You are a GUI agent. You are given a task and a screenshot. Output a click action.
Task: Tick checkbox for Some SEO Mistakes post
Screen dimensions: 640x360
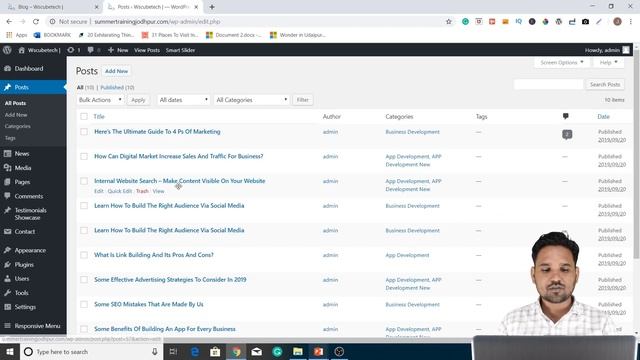84,304
